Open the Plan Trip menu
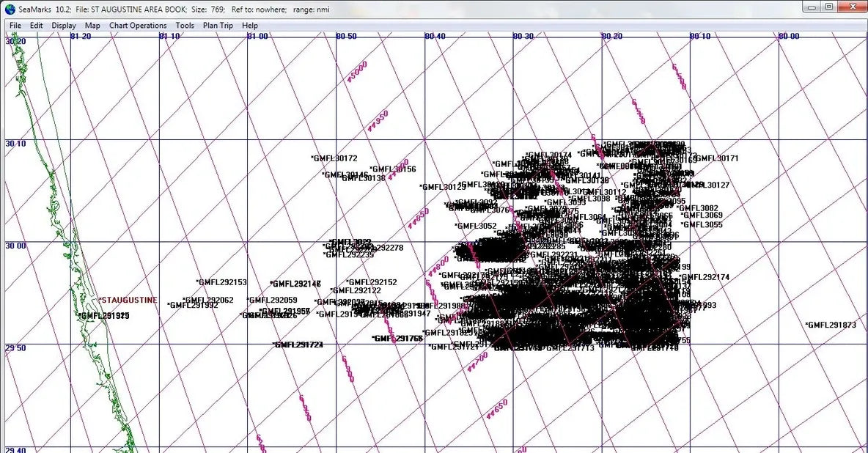868x453 pixels. (218, 26)
